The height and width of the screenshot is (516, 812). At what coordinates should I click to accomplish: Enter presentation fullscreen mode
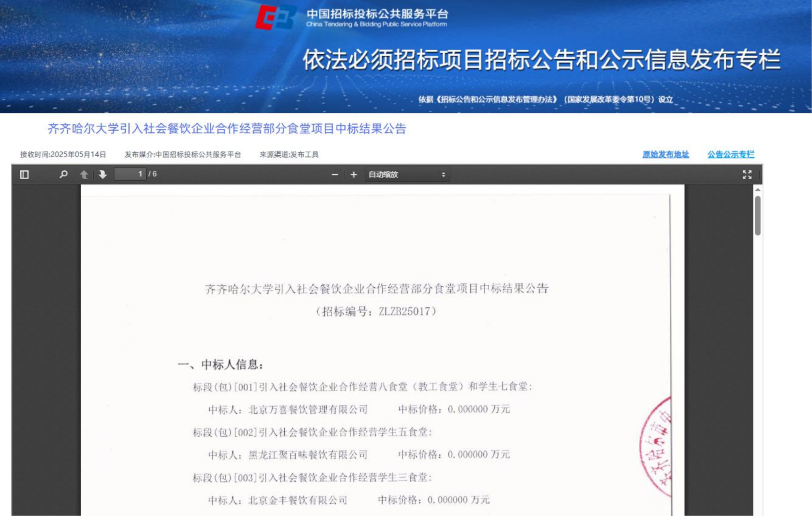click(747, 174)
